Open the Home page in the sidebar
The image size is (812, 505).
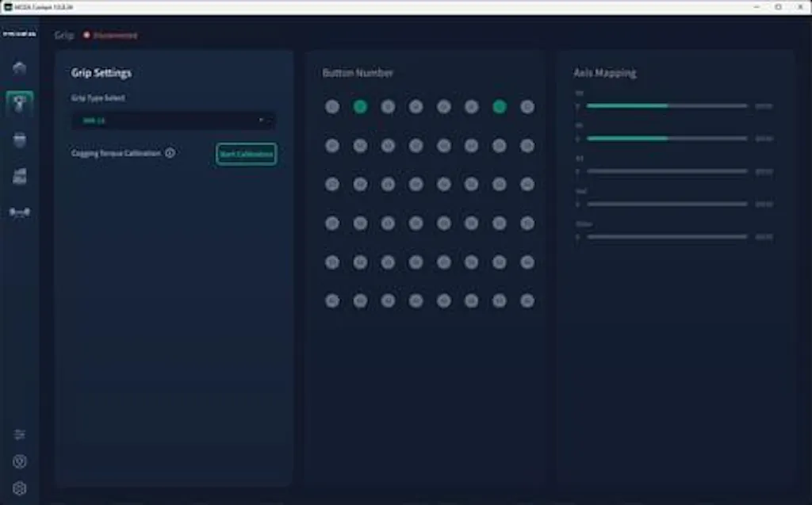pos(20,68)
